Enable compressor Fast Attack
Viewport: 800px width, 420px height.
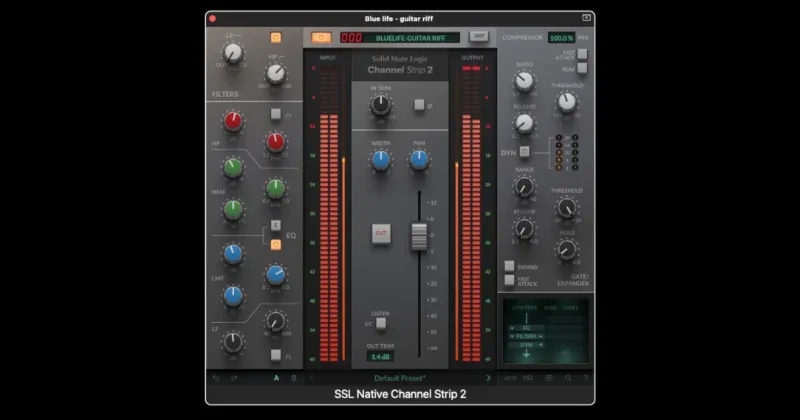click(x=582, y=54)
